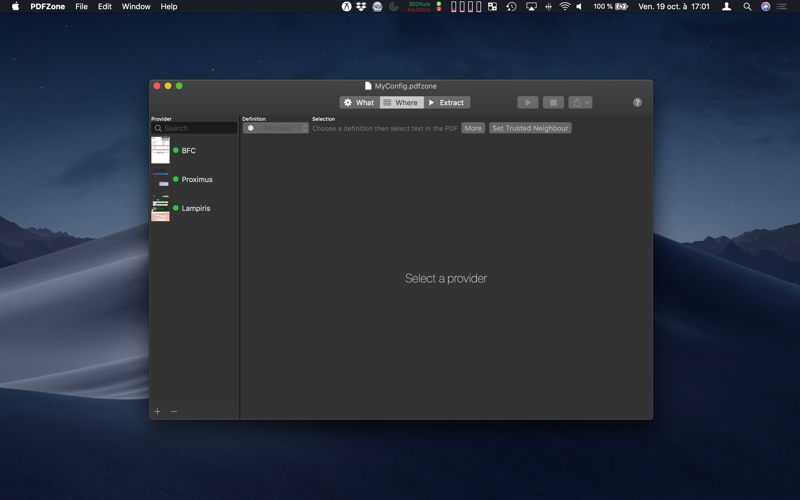Toggle the green status dot for Lampiris
Image resolution: width=800 pixels, height=500 pixels.
coord(176,208)
